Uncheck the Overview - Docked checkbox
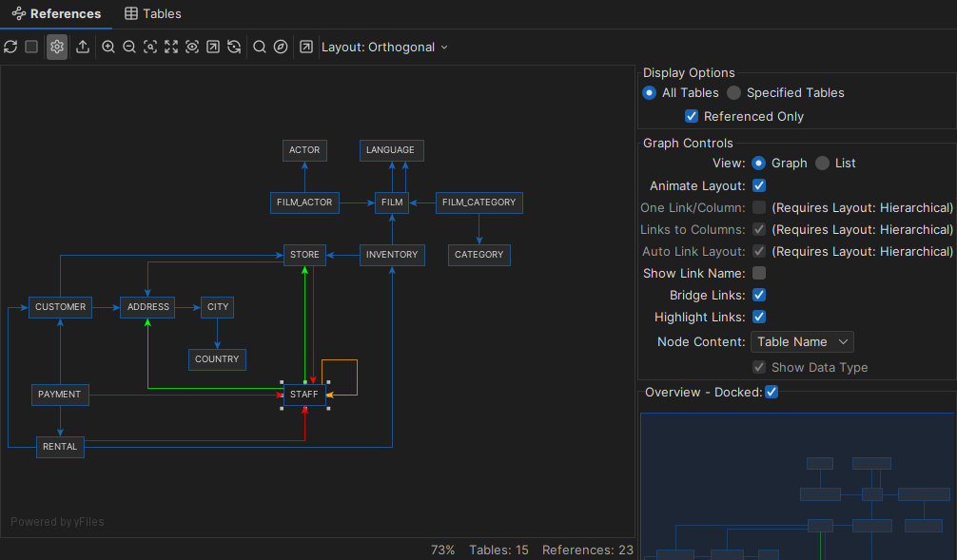Viewport: 957px width, 560px height. pos(771,392)
